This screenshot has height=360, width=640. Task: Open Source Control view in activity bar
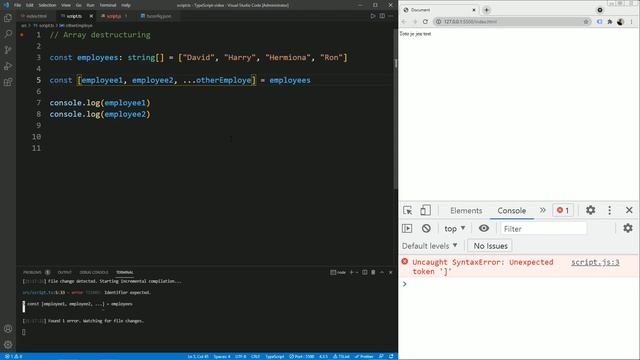8,50
